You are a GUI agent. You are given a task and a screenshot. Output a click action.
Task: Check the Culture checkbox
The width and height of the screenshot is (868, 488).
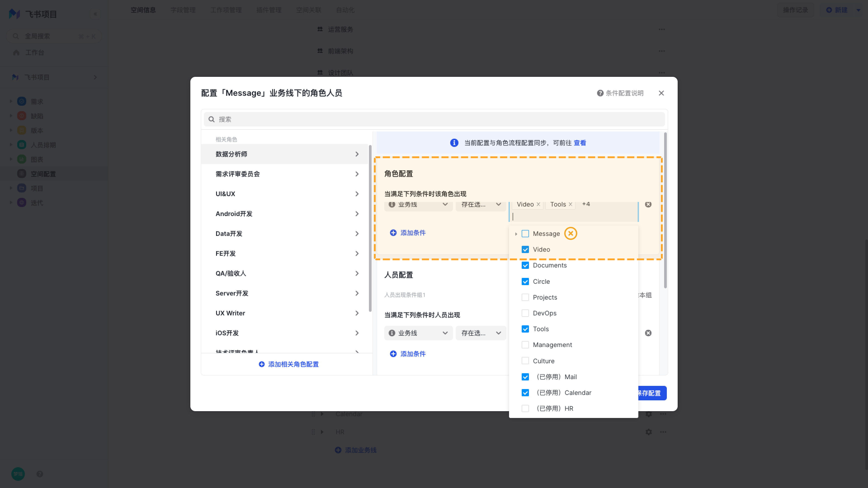pyautogui.click(x=525, y=361)
